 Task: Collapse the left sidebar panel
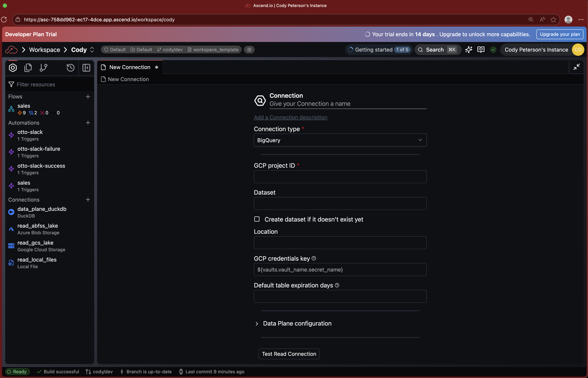pyautogui.click(x=86, y=67)
